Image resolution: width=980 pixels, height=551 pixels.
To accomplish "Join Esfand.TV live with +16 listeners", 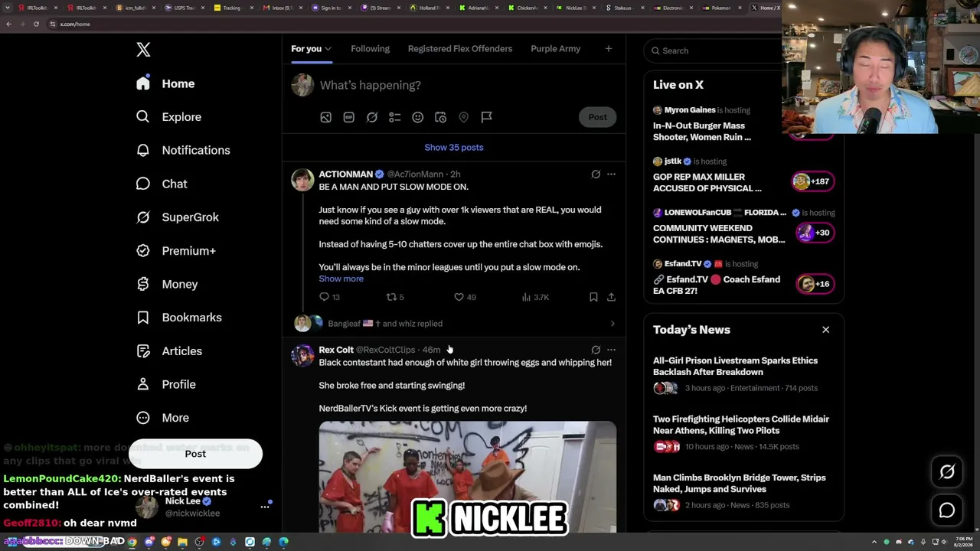I will (743, 277).
